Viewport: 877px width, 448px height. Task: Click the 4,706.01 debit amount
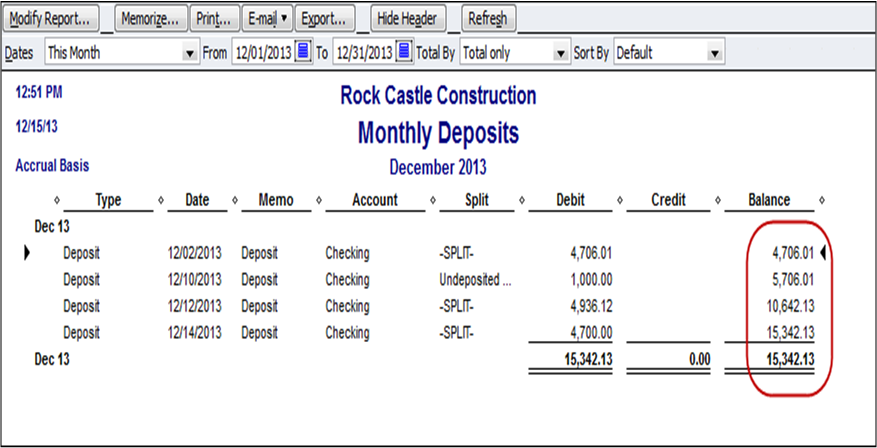pos(589,253)
